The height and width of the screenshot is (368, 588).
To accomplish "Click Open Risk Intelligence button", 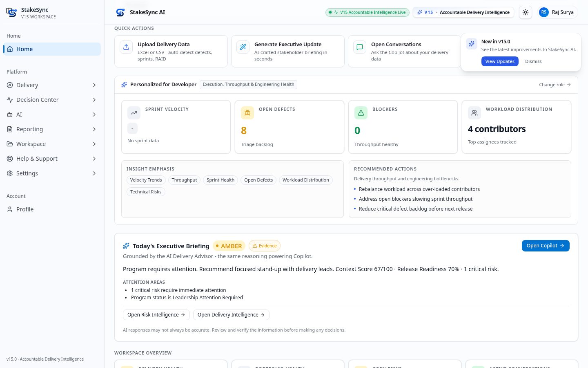I will pyautogui.click(x=156, y=315).
